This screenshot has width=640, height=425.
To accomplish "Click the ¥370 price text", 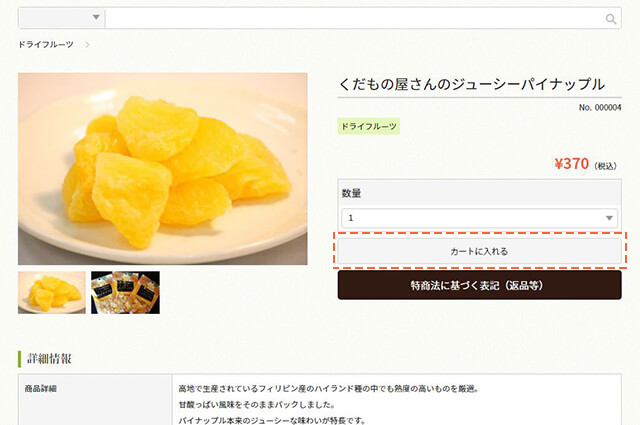I will tap(571, 164).
